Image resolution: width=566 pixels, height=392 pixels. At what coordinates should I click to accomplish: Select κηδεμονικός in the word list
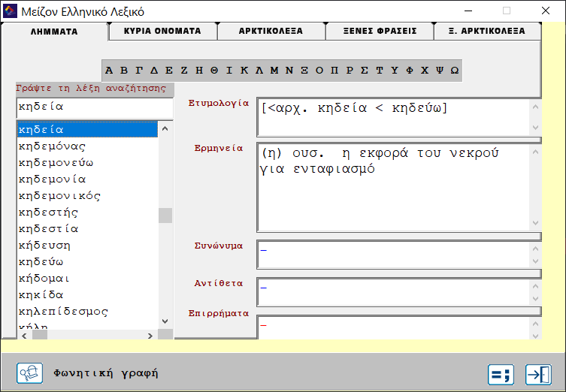point(87,196)
